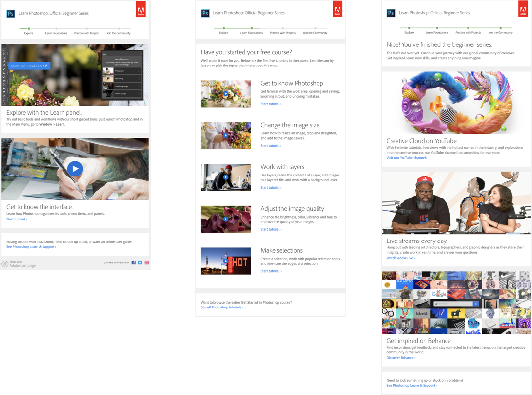
Task: Click the Photoshop Ps logo in third email
Action: click(x=391, y=13)
